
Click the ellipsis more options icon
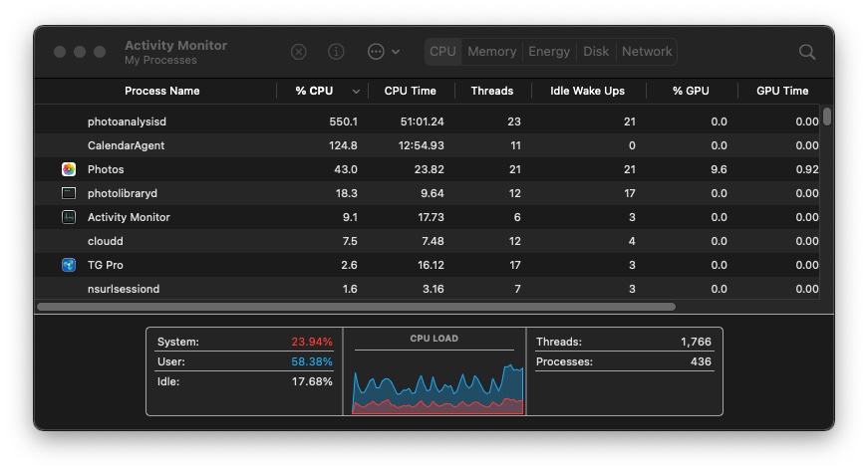click(376, 52)
